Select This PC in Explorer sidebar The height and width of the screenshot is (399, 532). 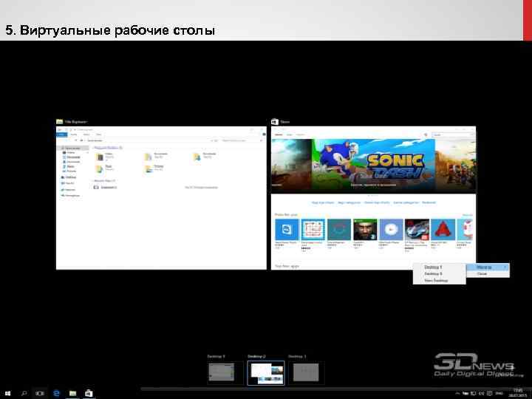[68, 183]
